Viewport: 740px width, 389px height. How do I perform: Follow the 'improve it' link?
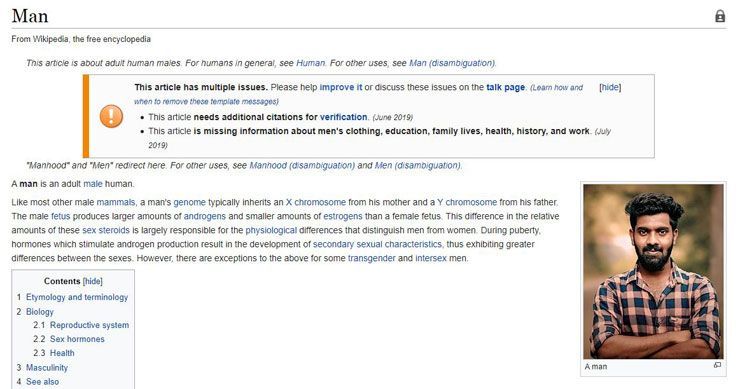(341, 87)
